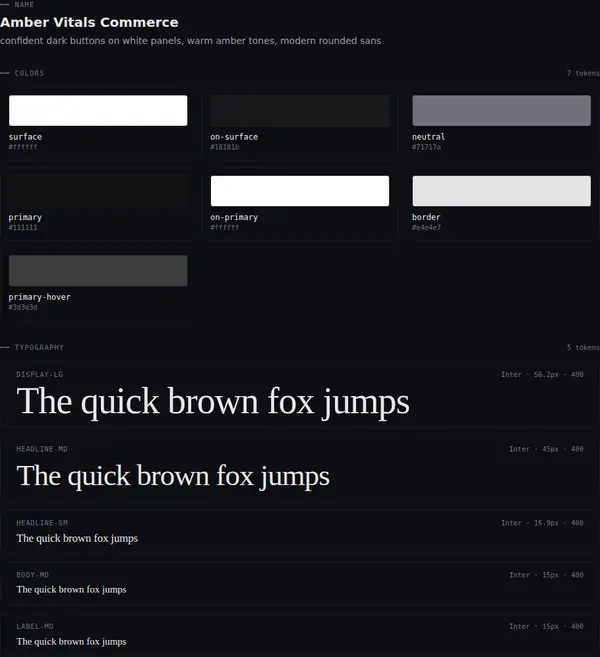
Task: Click the 'on-primary' token name
Action: pyautogui.click(x=234, y=217)
